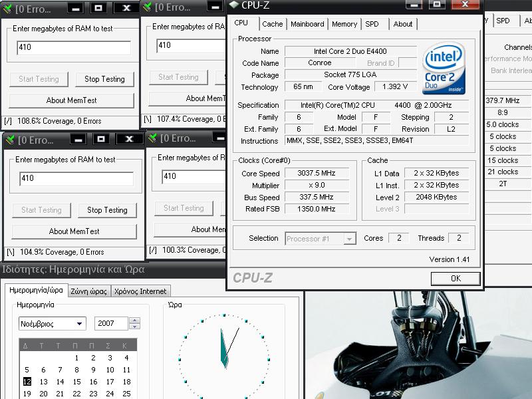532x399 pixels.
Task: Click the 104.9% Coverage status text
Action: [62, 252]
